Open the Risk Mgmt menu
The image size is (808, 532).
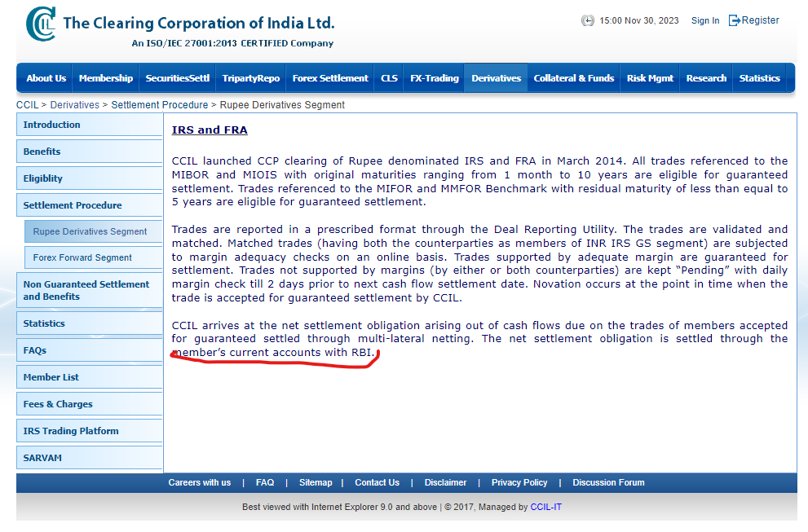650,78
